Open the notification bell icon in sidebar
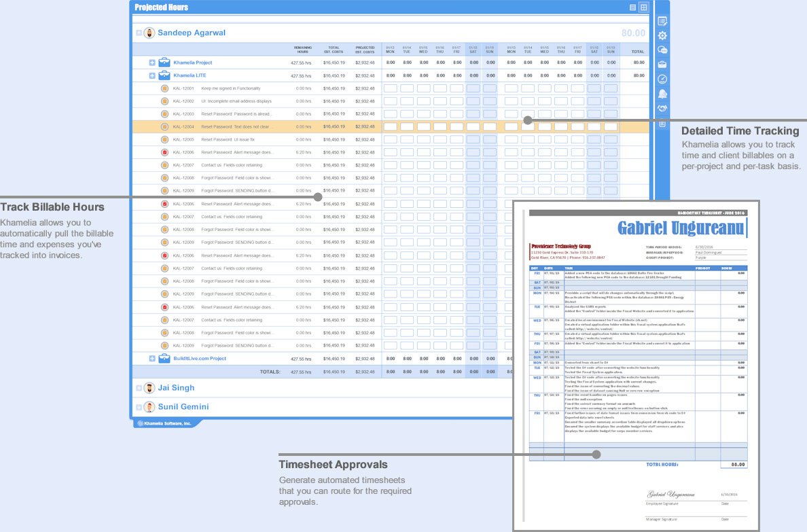The height and width of the screenshot is (532, 807). (x=662, y=94)
